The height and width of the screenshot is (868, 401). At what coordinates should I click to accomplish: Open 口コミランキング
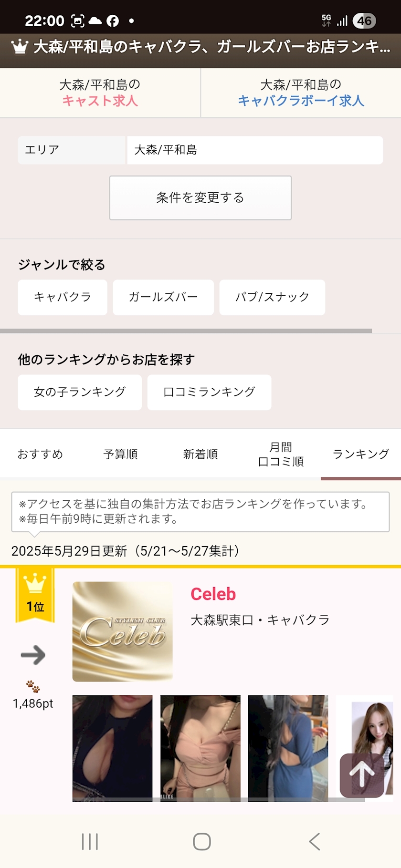[209, 392]
